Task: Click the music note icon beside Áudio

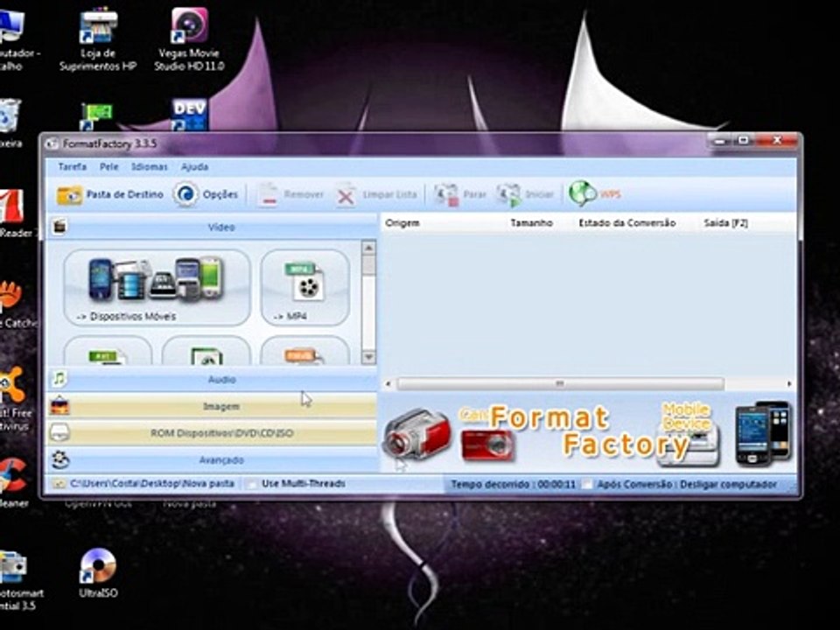Action: 59,379
